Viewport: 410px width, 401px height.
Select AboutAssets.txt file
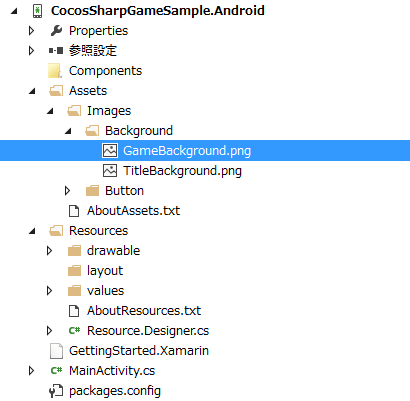(x=133, y=211)
